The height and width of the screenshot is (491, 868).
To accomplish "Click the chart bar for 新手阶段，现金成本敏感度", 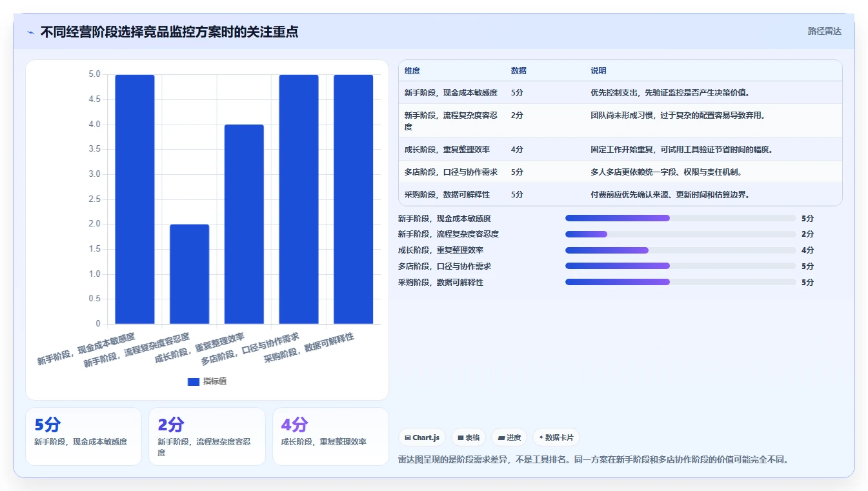I will click(135, 199).
